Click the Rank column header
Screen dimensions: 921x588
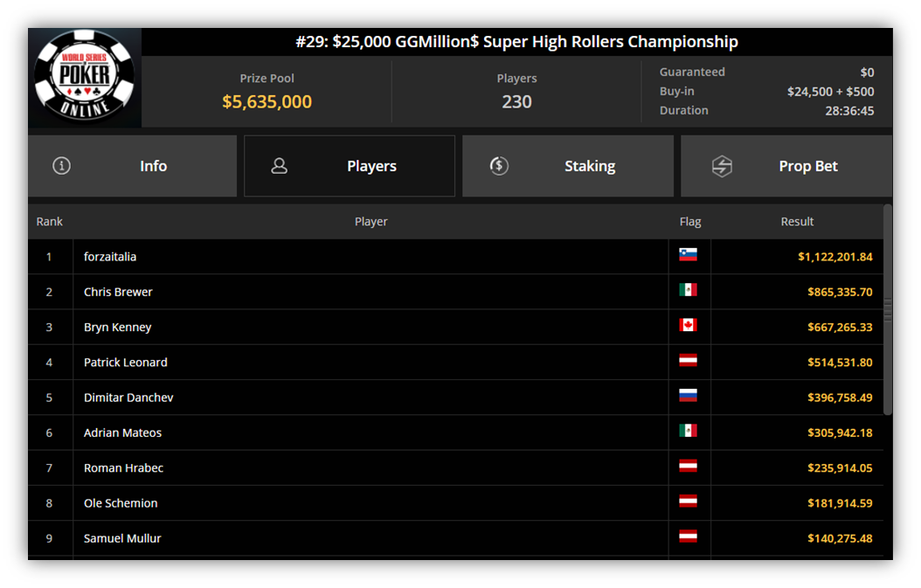pos(49,221)
